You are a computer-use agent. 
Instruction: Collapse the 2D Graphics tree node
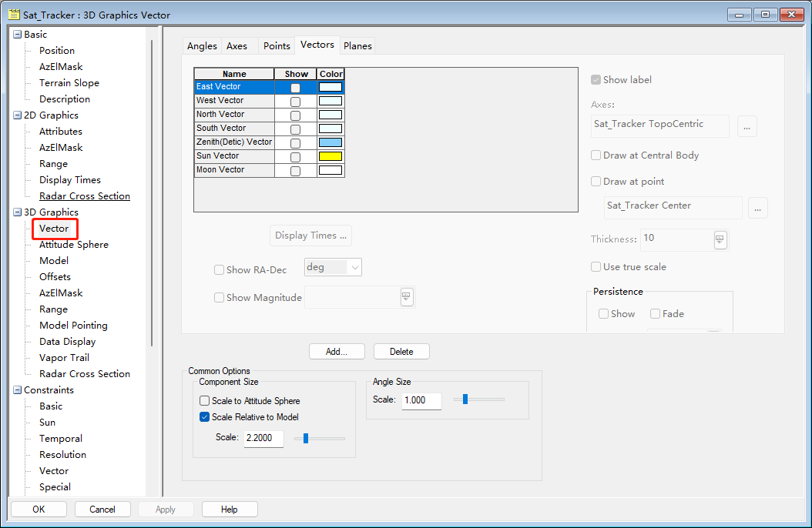(18, 115)
